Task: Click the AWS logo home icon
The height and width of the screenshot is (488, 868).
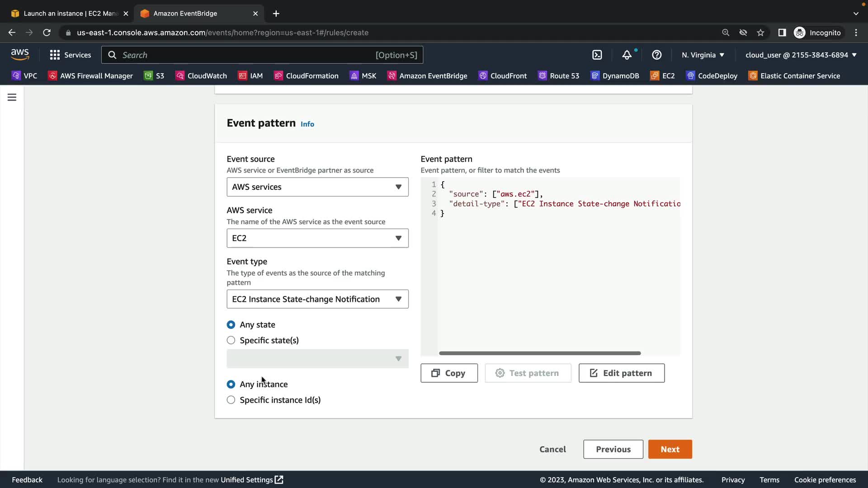Action: 20,54
